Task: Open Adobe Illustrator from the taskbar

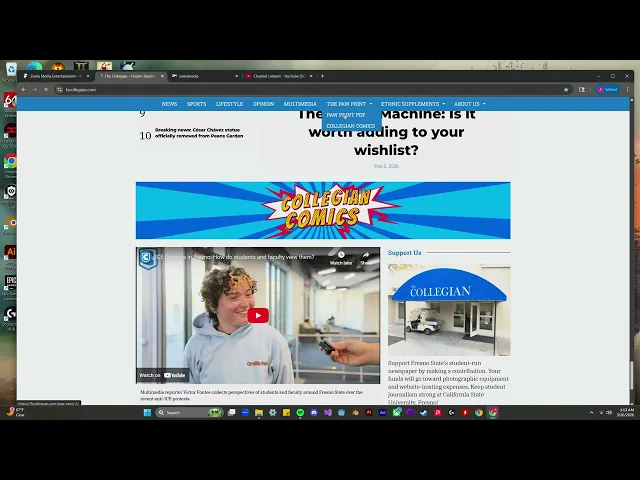Action: [x=369, y=413]
